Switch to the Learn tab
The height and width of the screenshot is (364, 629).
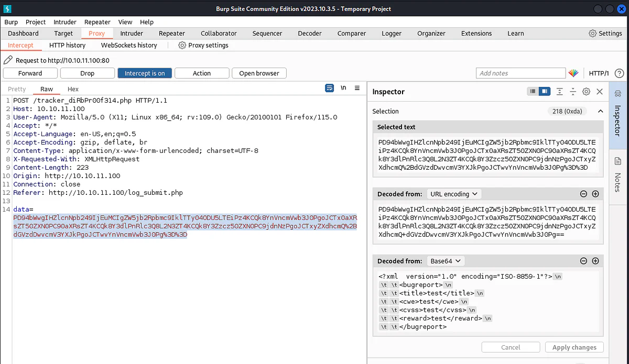(516, 33)
